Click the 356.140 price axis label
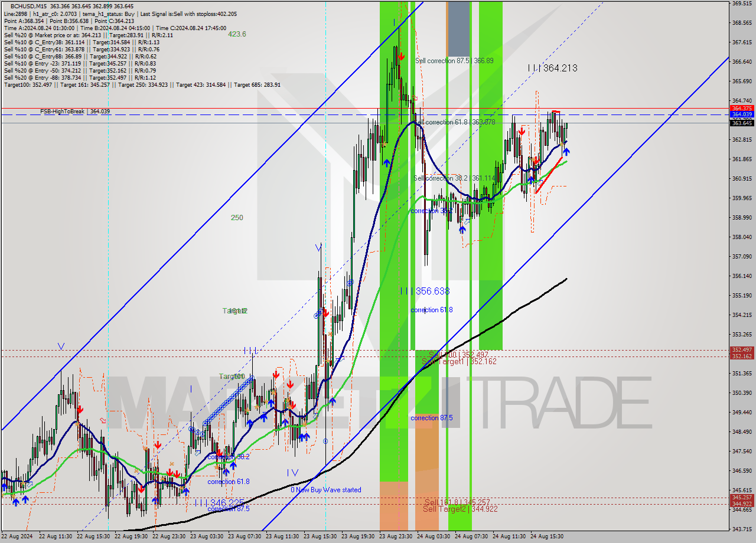756x543 pixels. 742,276
